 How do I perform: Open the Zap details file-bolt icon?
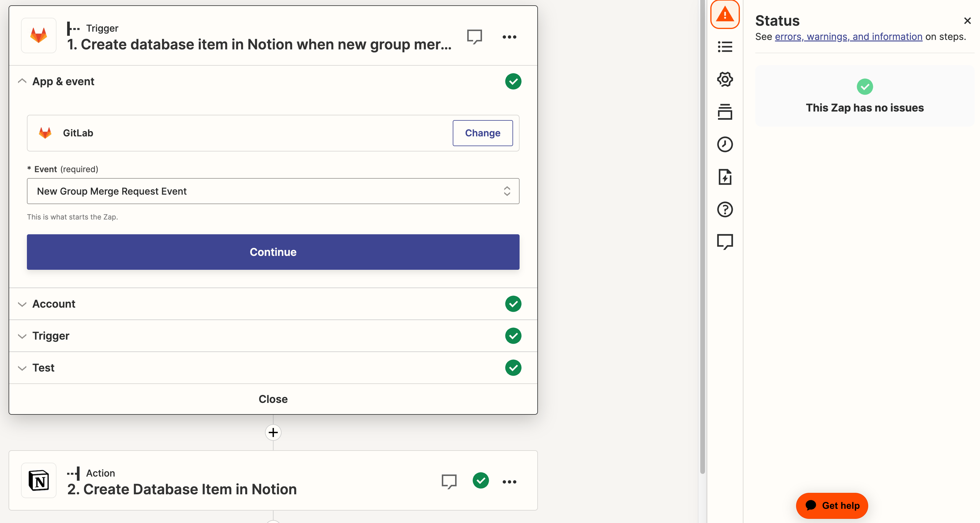pyautogui.click(x=725, y=177)
